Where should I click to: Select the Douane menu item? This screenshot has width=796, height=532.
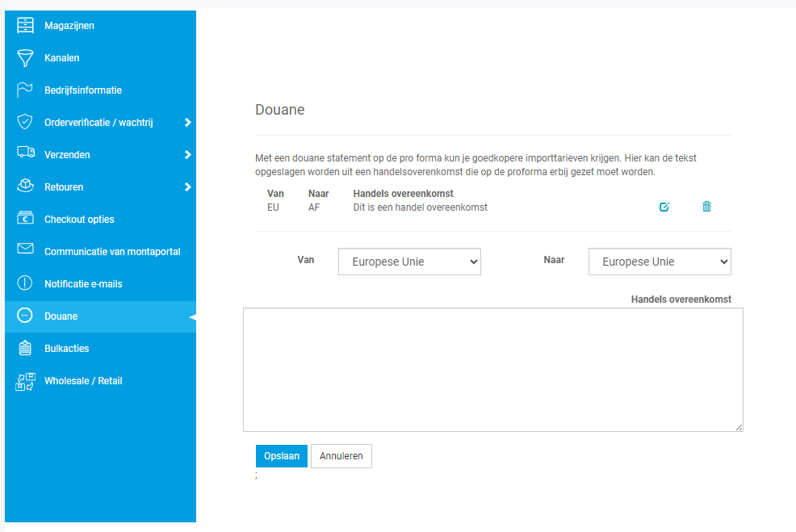click(x=101, y=316)
